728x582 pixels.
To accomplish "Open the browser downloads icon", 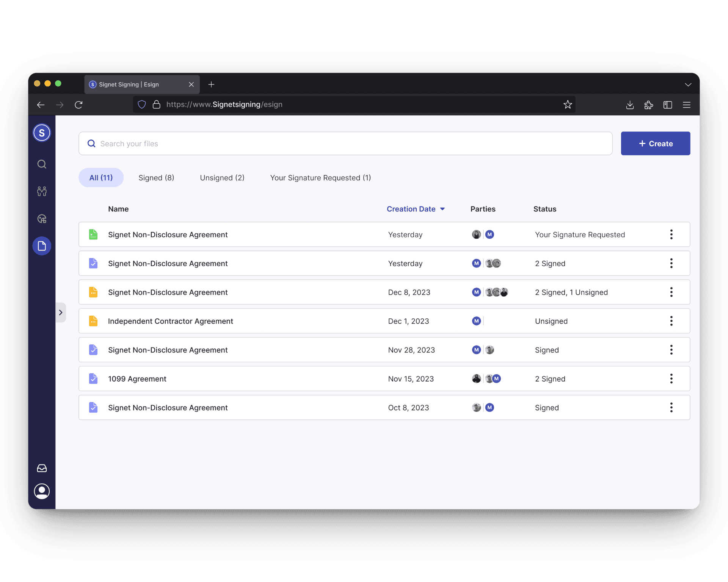I will tap(630, 105).
